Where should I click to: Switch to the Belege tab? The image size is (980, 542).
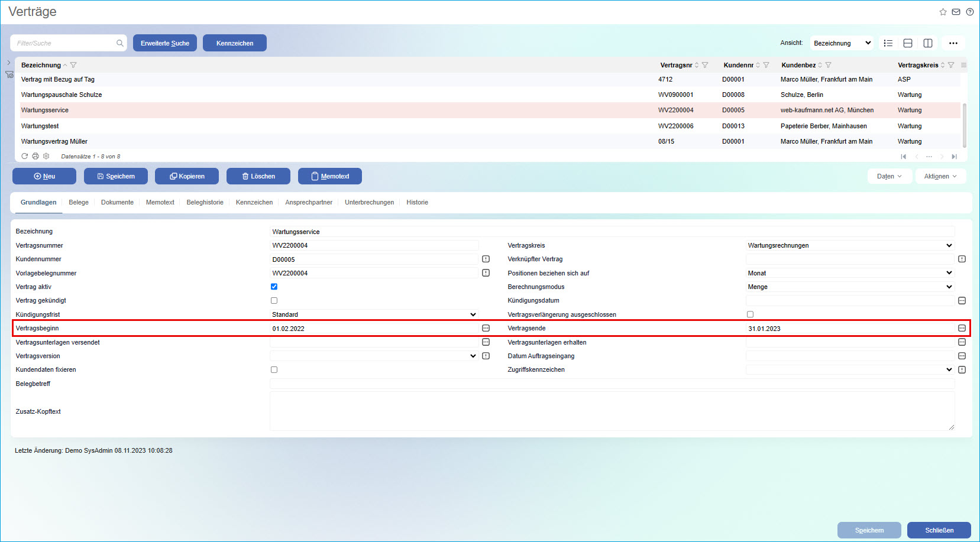point(79,202)
